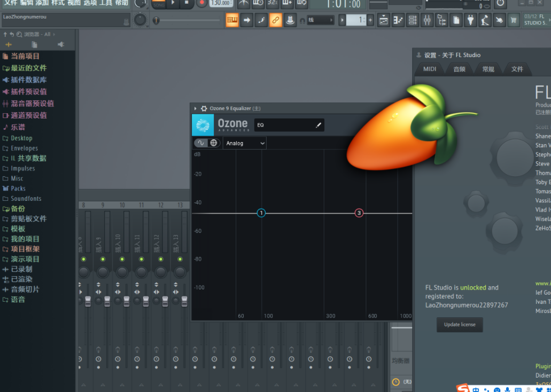
Task: Toggle the orange typing keyboard to piano icon
Action: 232,20
